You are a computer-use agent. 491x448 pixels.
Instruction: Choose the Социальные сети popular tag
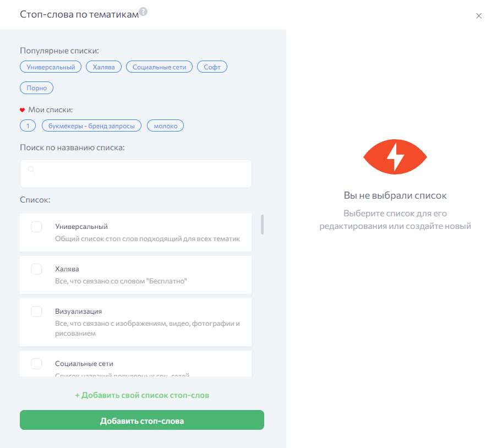click(x=160, y=67)
